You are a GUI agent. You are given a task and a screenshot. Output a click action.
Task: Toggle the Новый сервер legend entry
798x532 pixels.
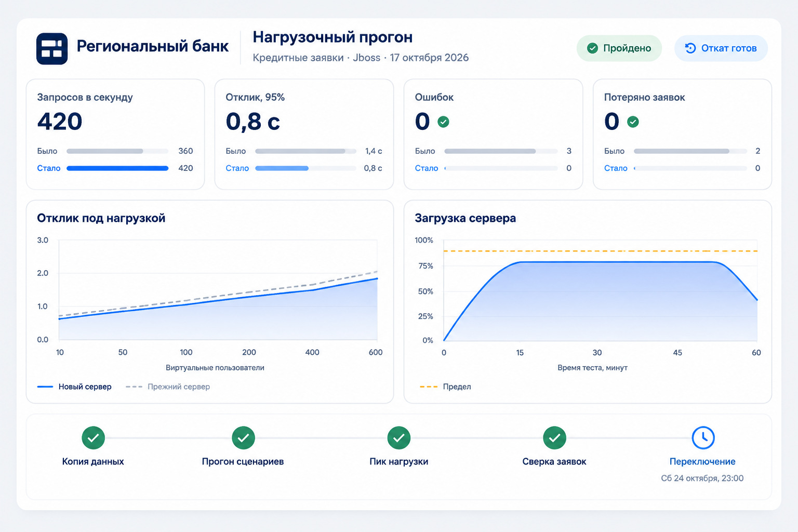(x=74, y=387)
